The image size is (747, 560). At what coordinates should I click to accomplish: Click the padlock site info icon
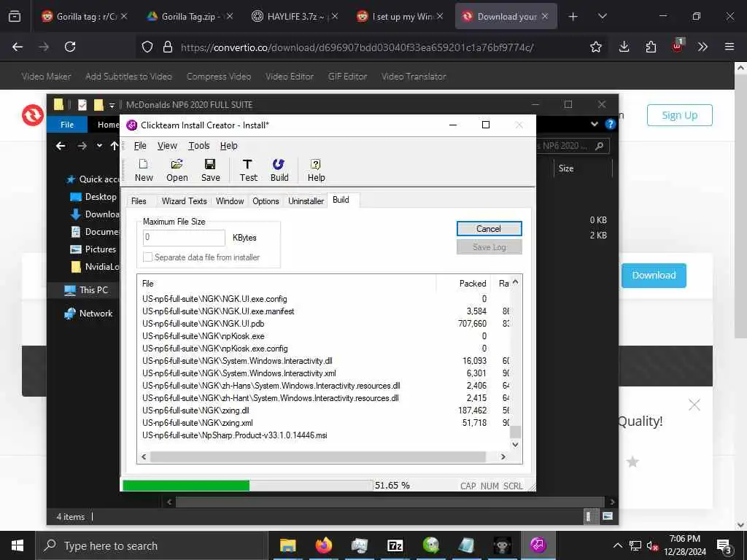click(x=167, y=47)
